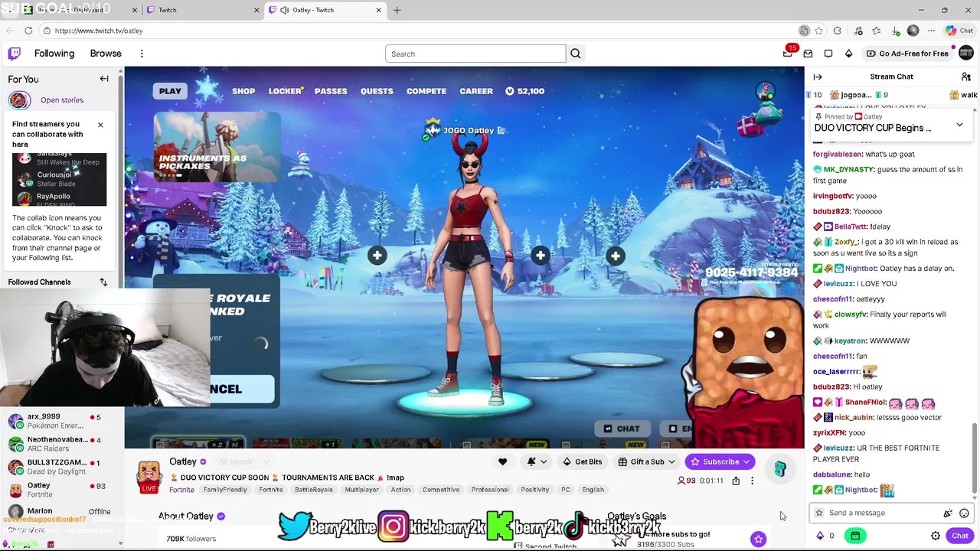This screenshot has width=980, height=551.
Task: Open the Fortnite category link
Action: click(181, 490)
